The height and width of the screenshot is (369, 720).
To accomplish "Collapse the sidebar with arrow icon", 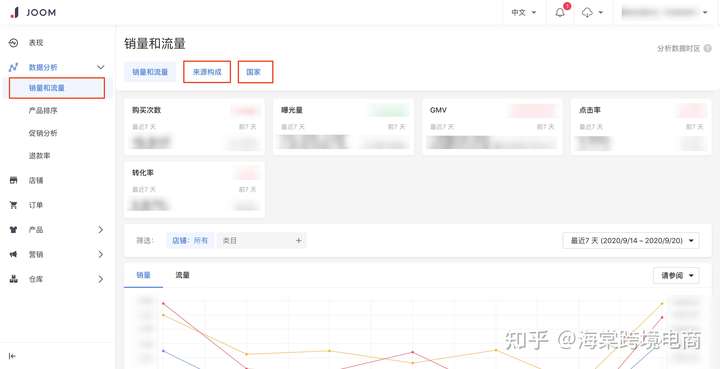I will pos(12,356).
